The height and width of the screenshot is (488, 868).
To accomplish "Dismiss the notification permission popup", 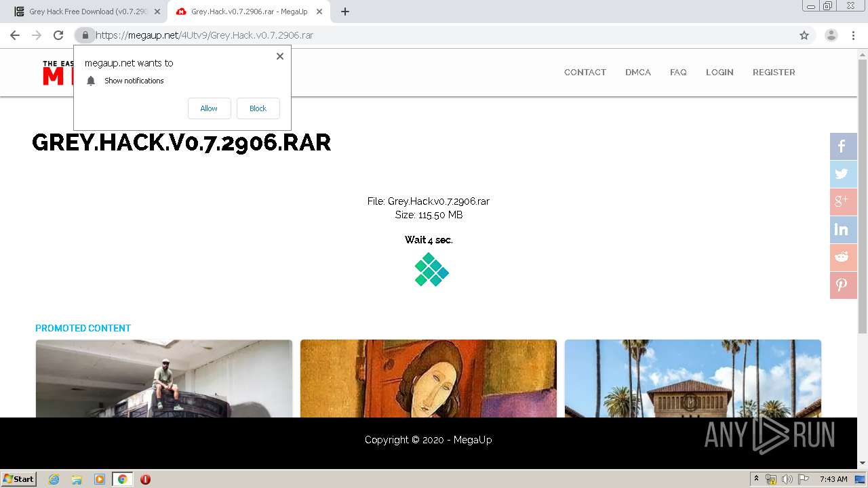I will click(280, 56).
